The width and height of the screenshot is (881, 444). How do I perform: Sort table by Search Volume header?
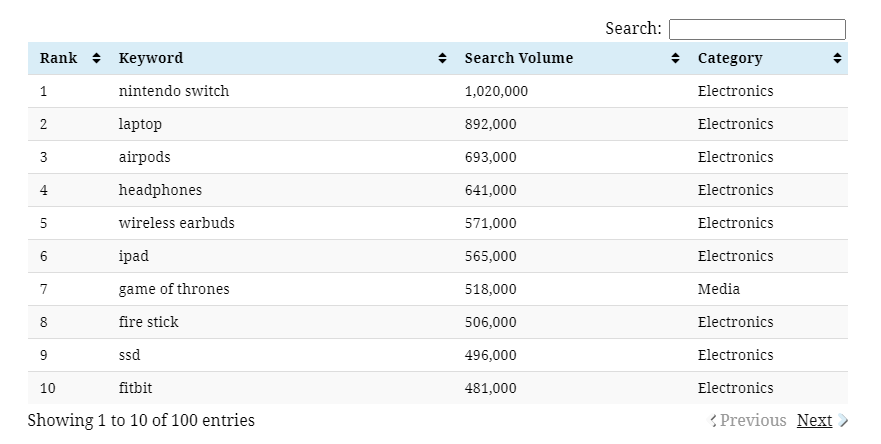tap(518, 59)
